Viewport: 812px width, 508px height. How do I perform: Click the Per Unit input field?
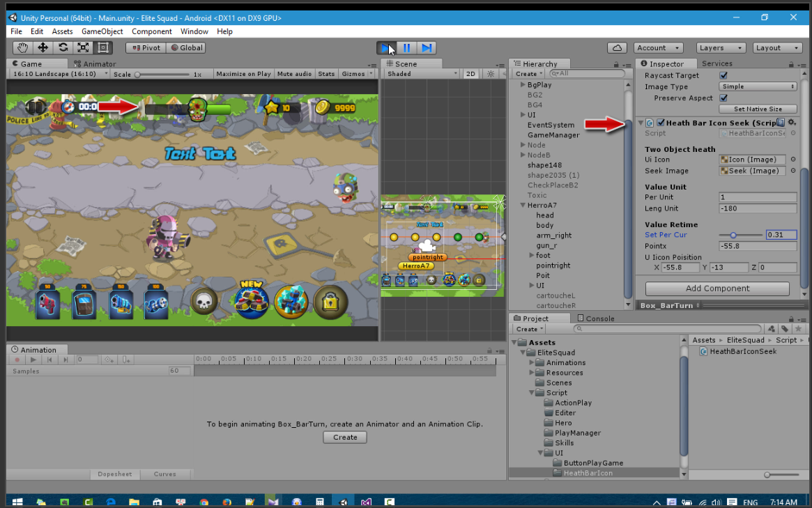[758, 197]
